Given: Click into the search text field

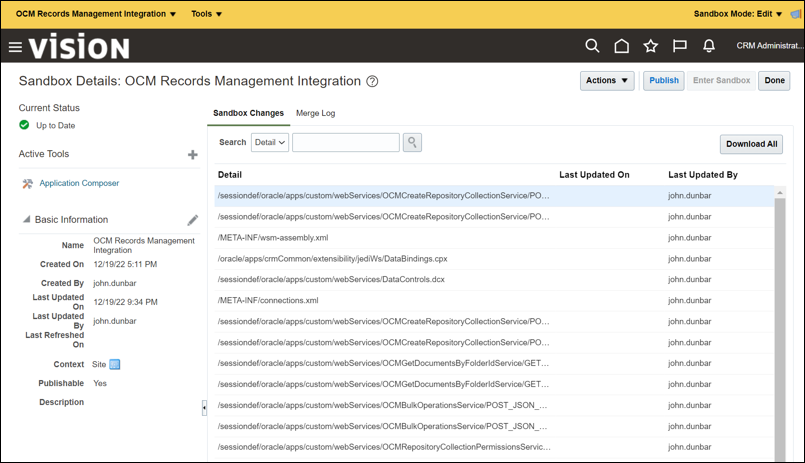Looking at the screenshot, I should (346, 142).
